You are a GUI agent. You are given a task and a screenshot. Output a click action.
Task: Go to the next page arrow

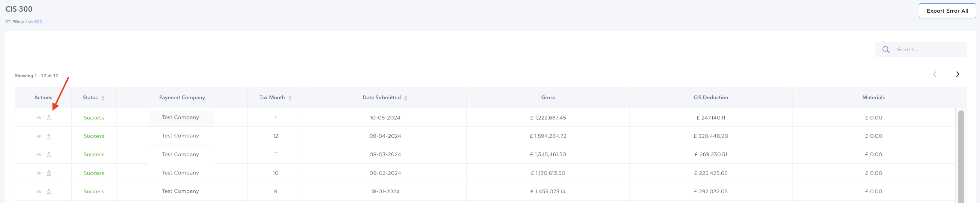pos(958,74)
